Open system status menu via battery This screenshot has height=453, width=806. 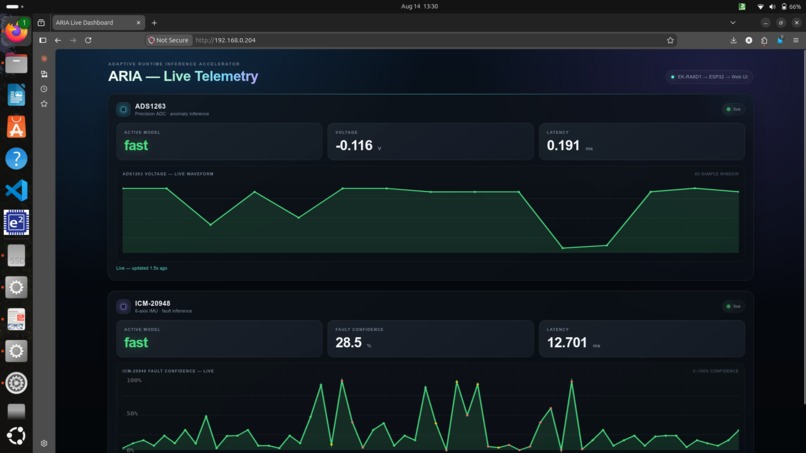(x=791, y=7)
